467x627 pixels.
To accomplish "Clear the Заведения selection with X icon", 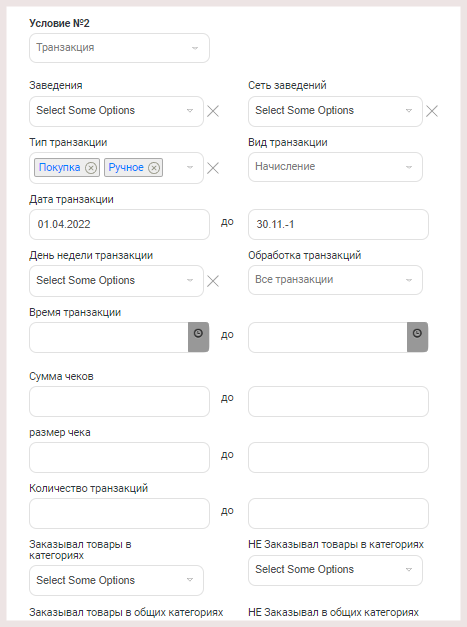I will point(213,111).
